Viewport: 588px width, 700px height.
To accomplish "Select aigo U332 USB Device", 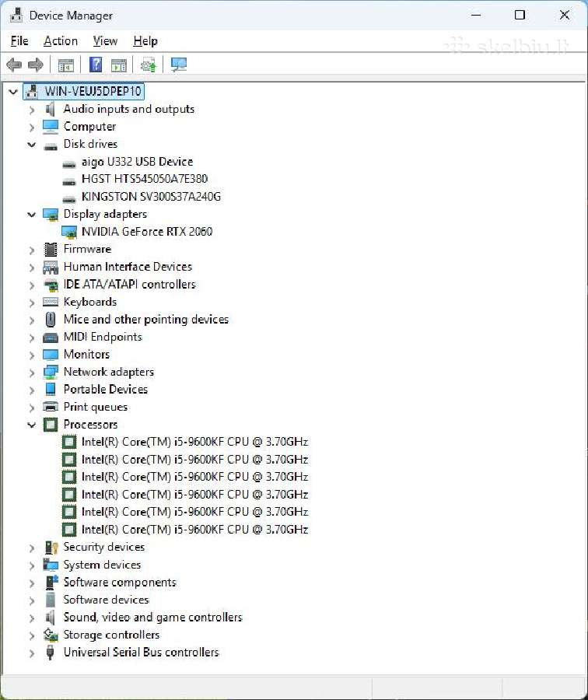I will [137, 162].
